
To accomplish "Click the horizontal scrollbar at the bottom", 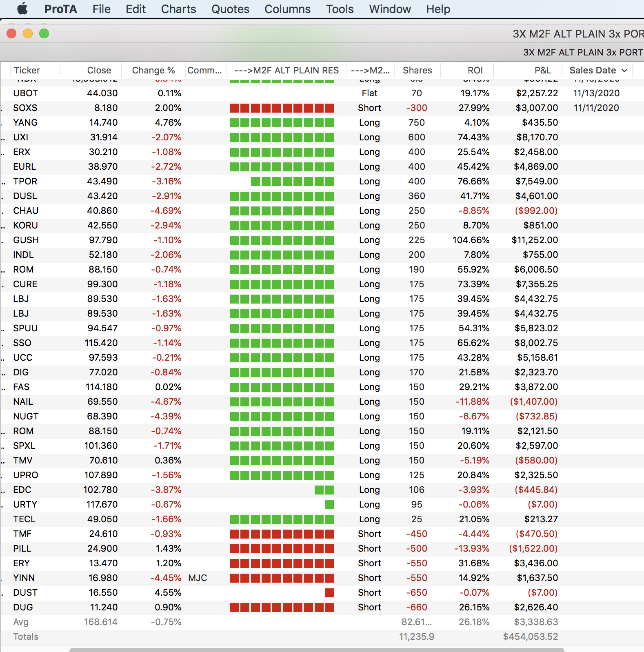I will pos(316,650).
